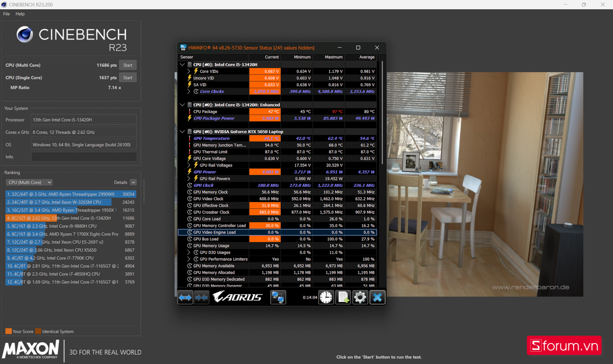This screenshot has height=364, width=613.
Task: Click the HWiNFO app icon in its title bar
Action: point(183,47)
